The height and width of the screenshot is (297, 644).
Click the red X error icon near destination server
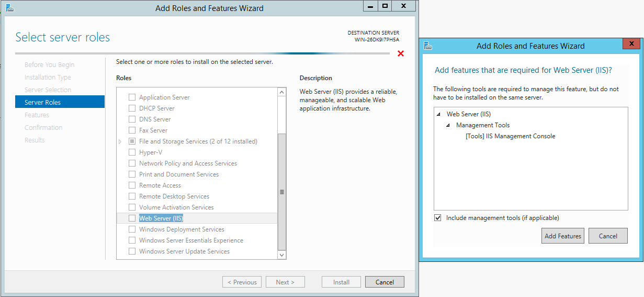pyautogui.click(x=401, y=53)
